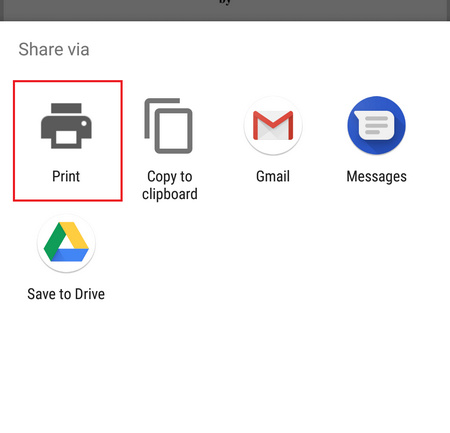Open the Messages app icon
The height and width of the screenshot is (433, 450).
[376, 126]
